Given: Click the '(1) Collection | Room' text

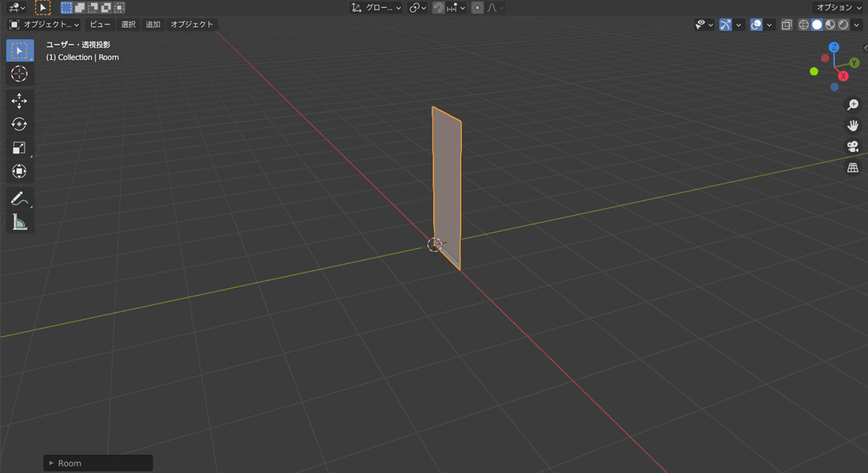Looking at the screenshot, I should point(82,57).
